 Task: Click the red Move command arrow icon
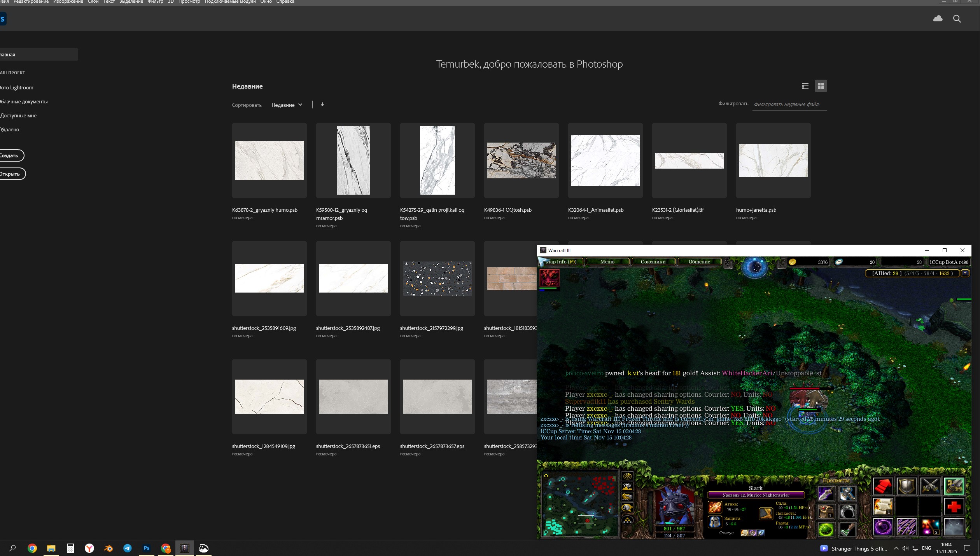click(883, 486)
